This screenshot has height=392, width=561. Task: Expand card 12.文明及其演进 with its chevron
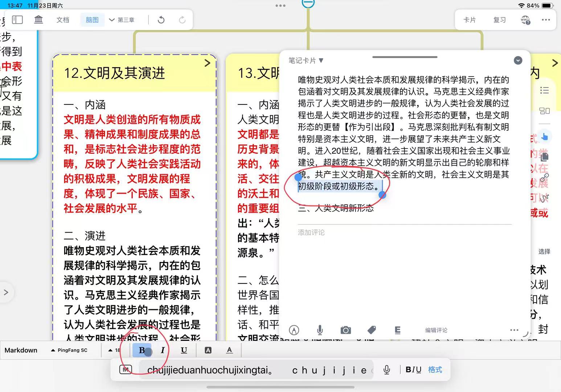point(207,63)
